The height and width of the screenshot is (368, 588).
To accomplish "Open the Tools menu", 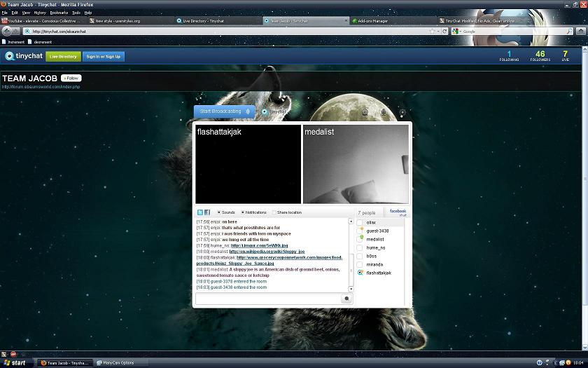I will [x=76, y=13].
